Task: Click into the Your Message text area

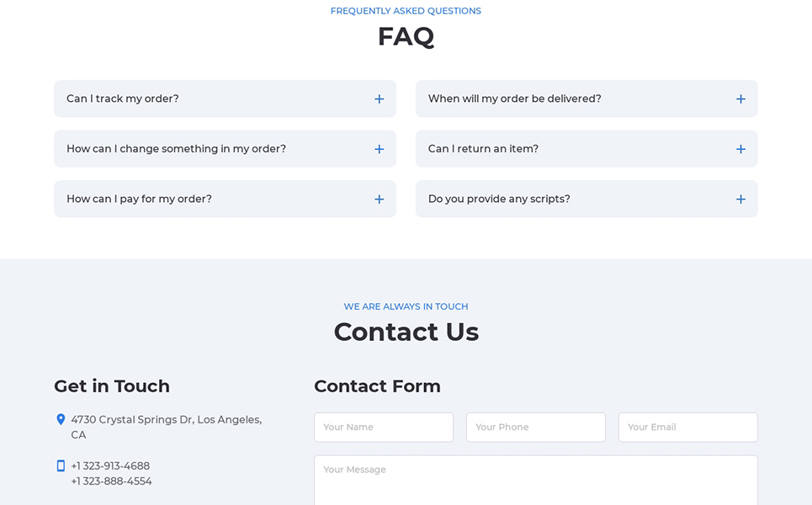Action: (536, 480)
